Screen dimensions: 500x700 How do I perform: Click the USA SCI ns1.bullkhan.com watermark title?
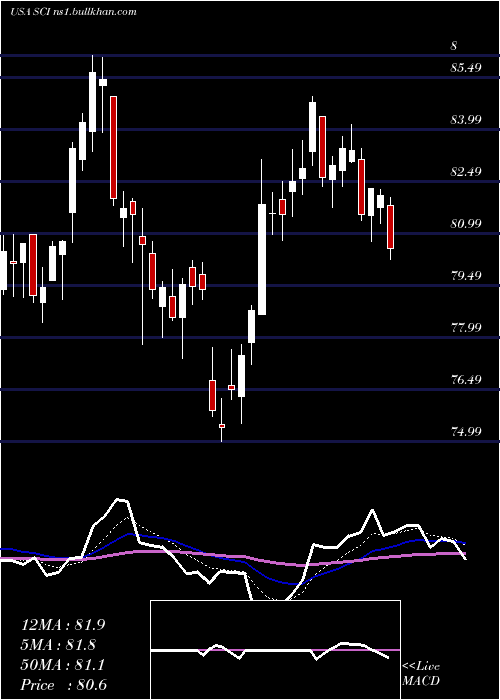(x=73, y=12)
